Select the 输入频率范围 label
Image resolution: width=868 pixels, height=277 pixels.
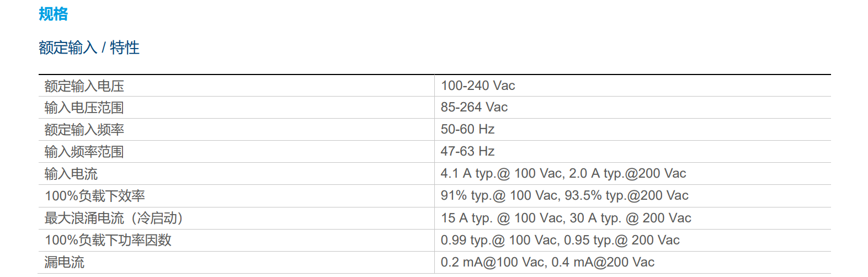click(x=84, y=152)
